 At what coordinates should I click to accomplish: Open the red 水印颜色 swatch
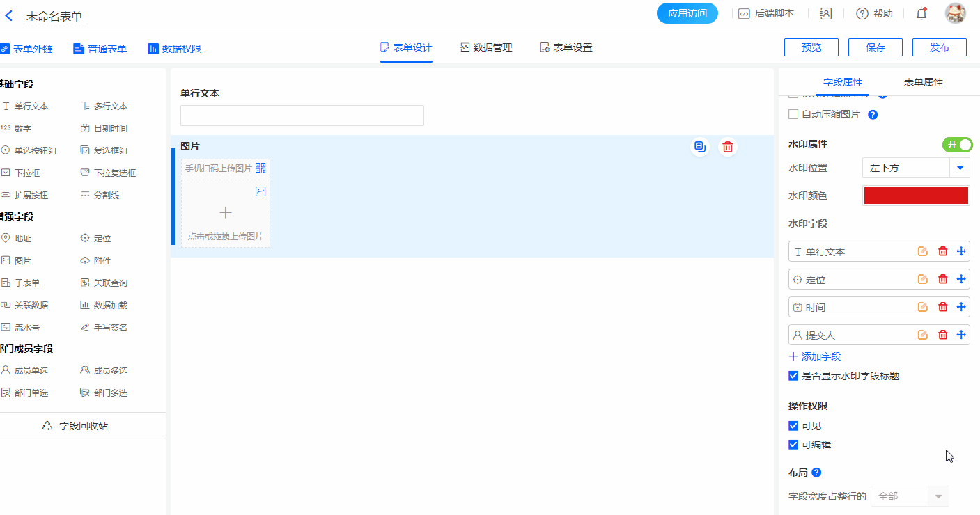pos(916,196)
